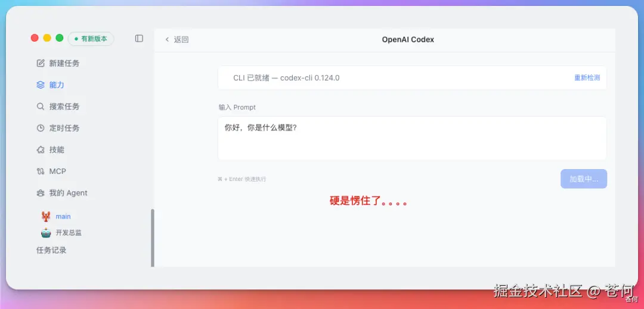Click the 输入 Prompt label

[x=237, y=107]
